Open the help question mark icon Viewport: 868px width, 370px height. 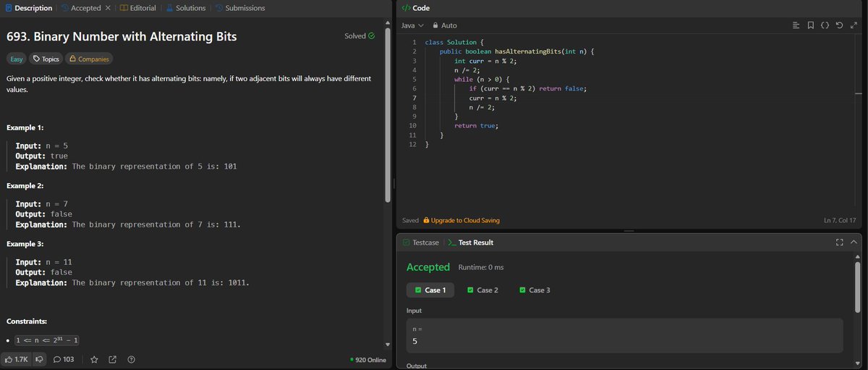[x=131, y=359]
